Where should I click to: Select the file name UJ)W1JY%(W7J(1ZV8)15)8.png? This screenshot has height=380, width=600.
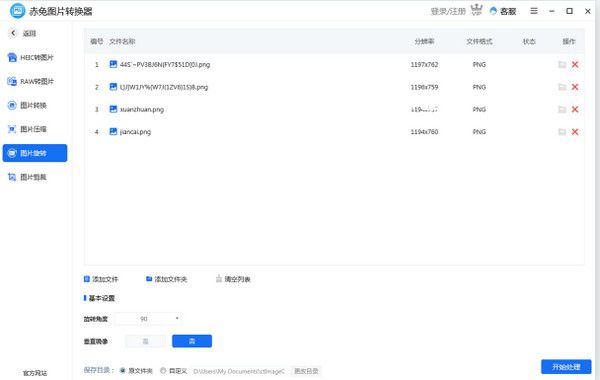[x=164, y=87]
